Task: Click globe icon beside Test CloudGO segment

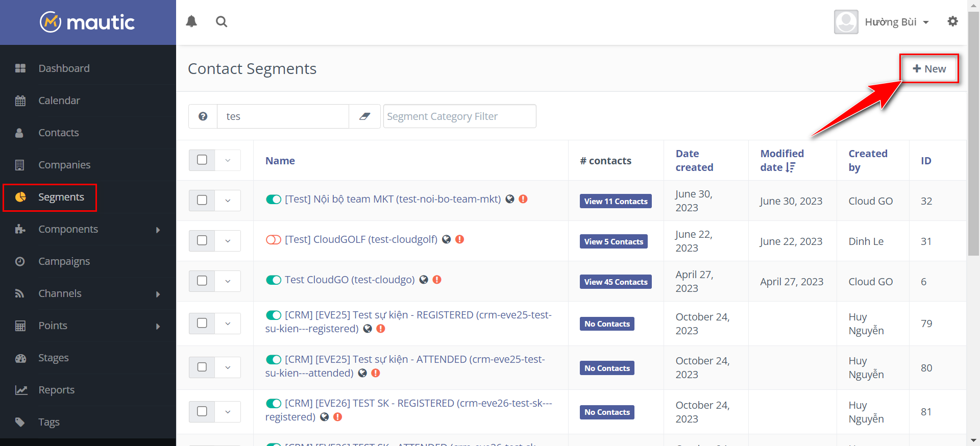Action: click(424, 280)
